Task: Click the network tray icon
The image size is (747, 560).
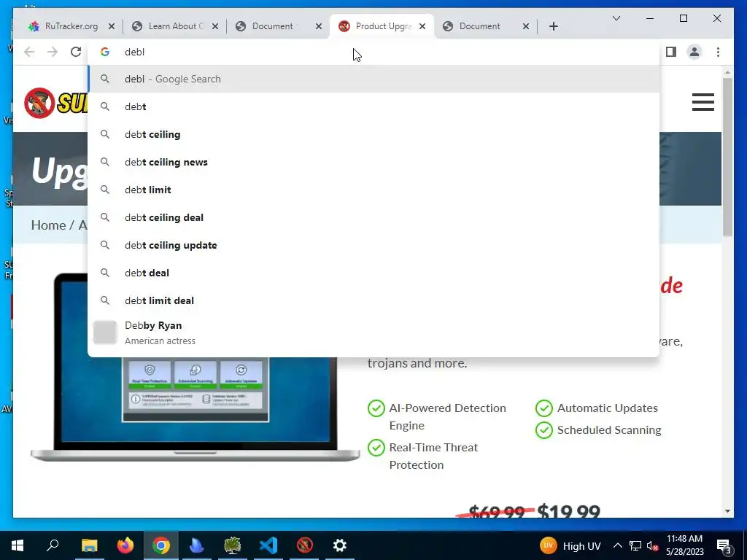Action: click(635, 545)
